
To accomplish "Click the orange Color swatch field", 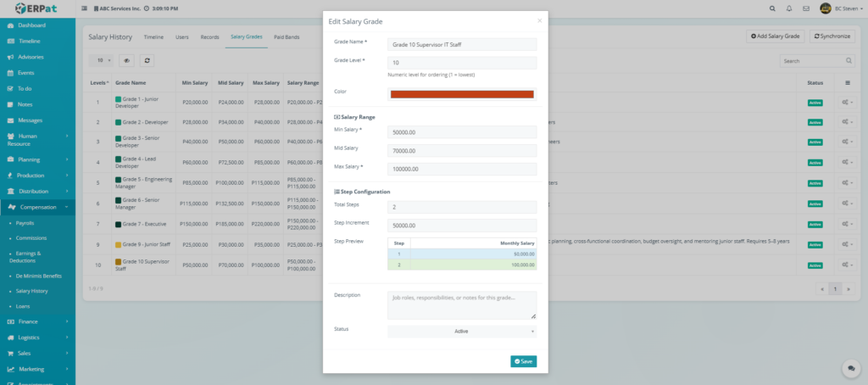I will coord(462,94).
